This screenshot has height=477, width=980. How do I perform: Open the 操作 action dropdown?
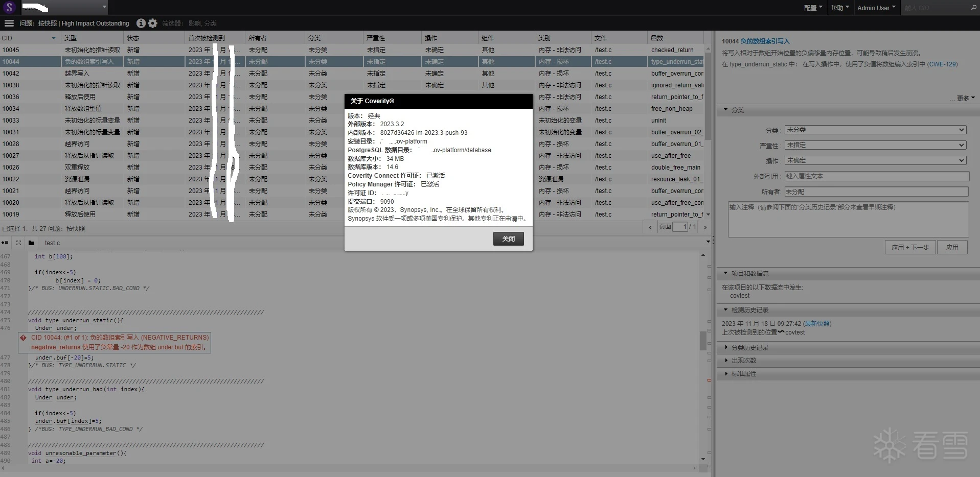[875, 160]
